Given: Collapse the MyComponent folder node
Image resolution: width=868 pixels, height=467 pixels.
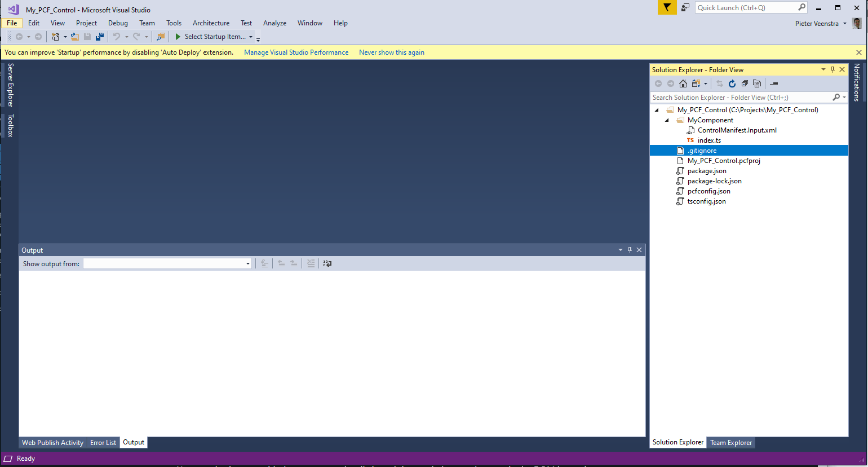Looking at the screenshot, I should click(667, 120).
